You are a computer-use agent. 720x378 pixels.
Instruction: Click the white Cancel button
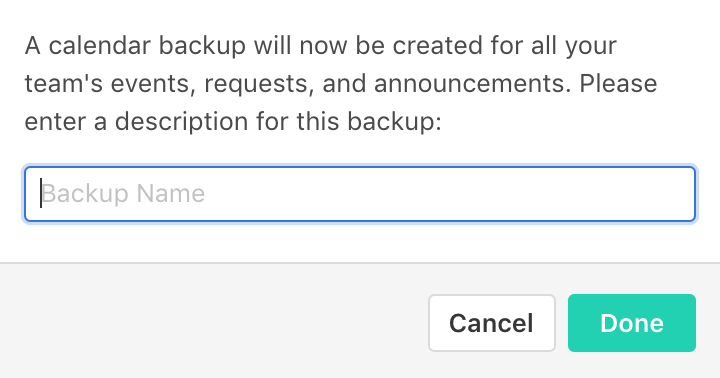492,323
